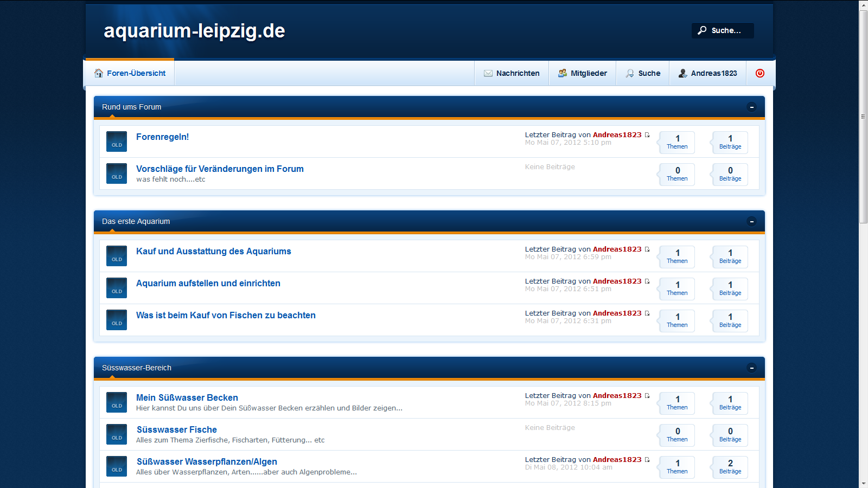Image resolution: width=868 pixels, height=488 pixels.
Task: Click the magnifier icon in the Suche box
Action: tap(702, 30)
